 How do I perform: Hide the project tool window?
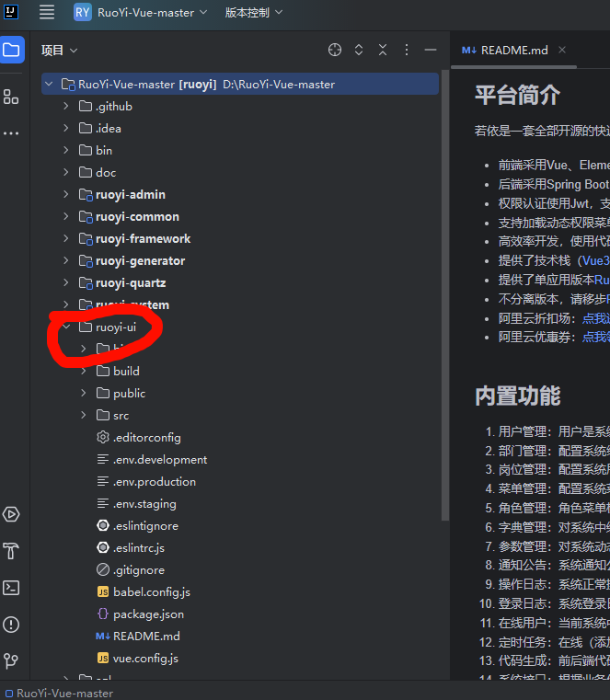[x=431, y=50]
